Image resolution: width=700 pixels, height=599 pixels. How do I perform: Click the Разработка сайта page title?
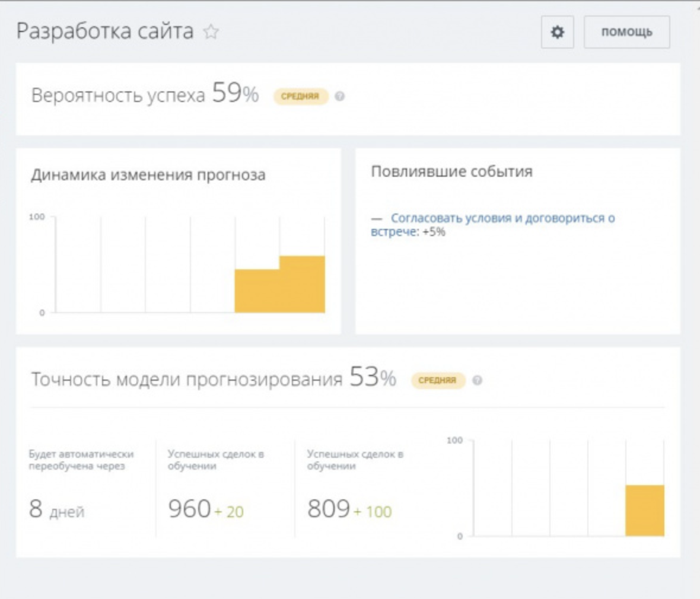point(105,31)
